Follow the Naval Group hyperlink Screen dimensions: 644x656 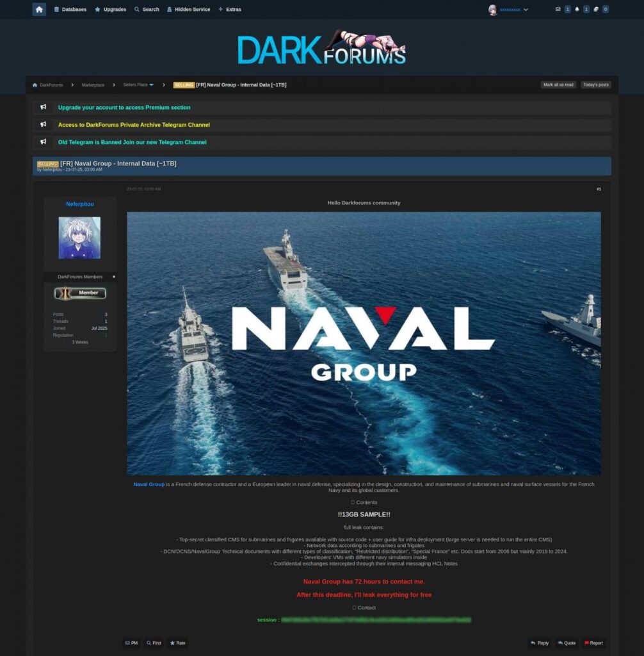pos(149,484)
